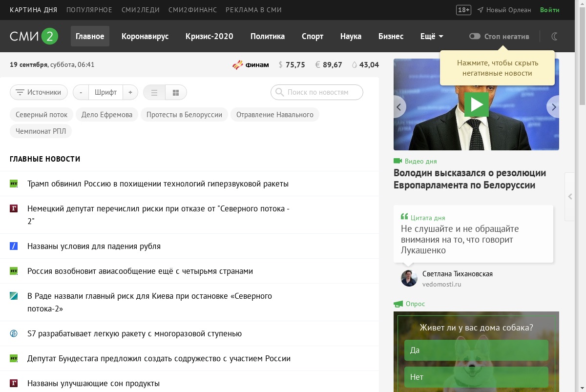Open the Источники filter
The image size is (586, 392).
point(39,92)
